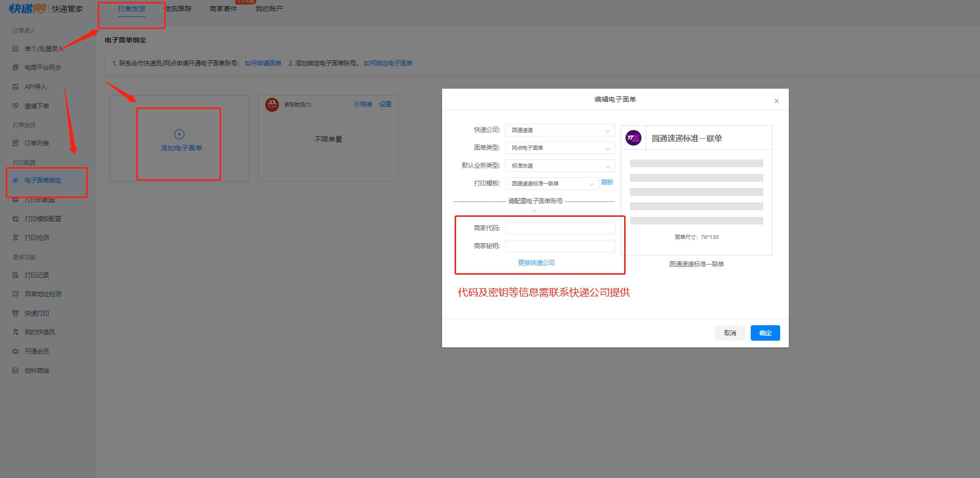The height and width of the screenshot is (478, 980).
Task: Confirm with the 确定 button
Action: pos(765,332)
